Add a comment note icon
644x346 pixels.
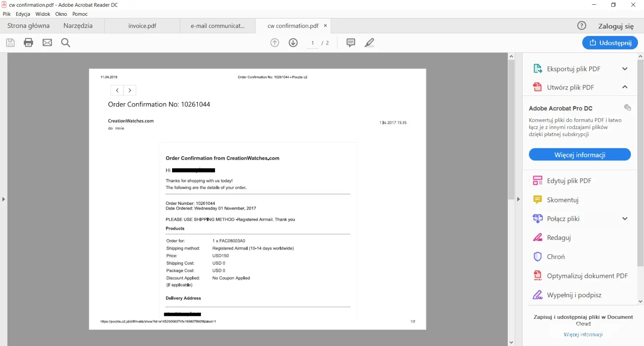351,43
